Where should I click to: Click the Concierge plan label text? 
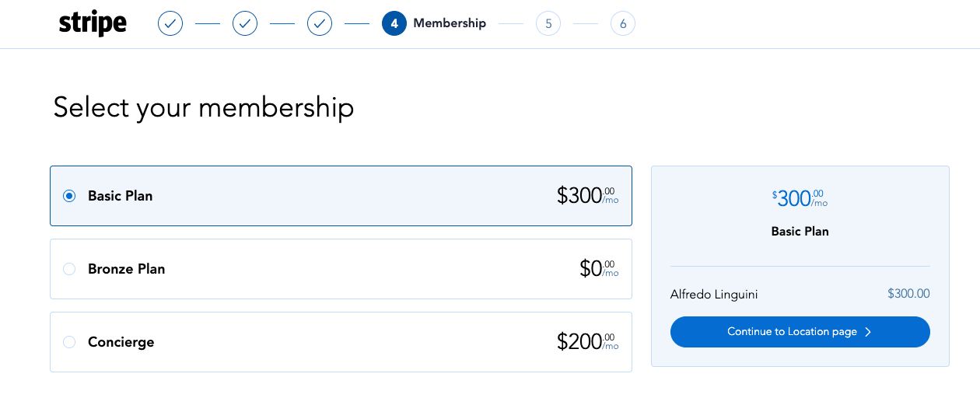pos(121,342)
